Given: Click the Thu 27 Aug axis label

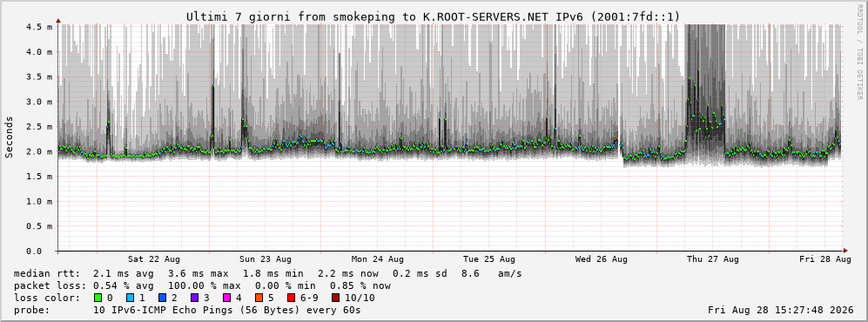Looking at the screenshot, I should coord(713,259).
